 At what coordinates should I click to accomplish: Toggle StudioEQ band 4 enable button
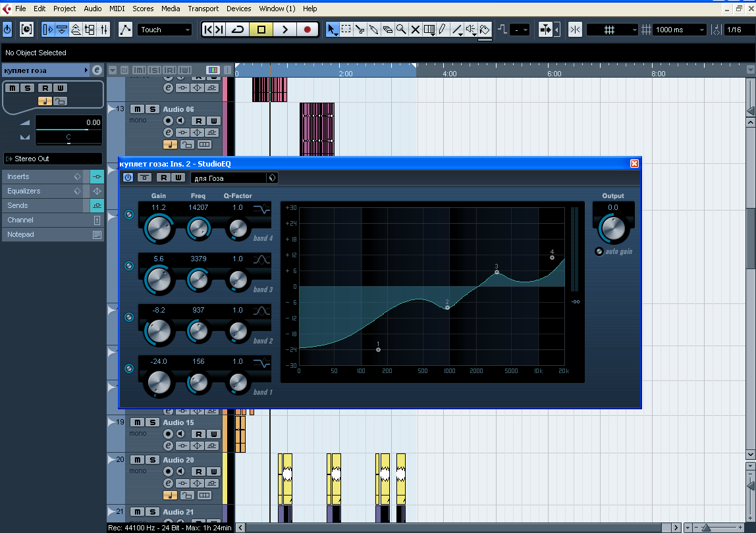(129, 215)
